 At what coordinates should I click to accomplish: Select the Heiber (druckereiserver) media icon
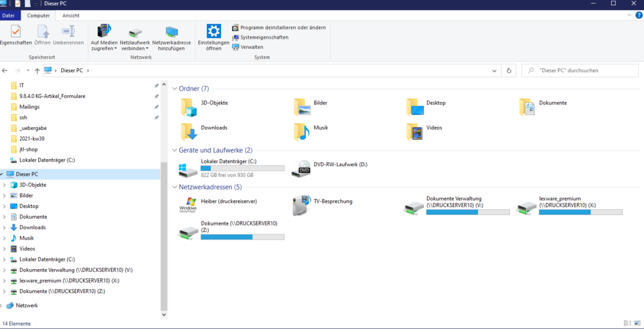[189, 205]
